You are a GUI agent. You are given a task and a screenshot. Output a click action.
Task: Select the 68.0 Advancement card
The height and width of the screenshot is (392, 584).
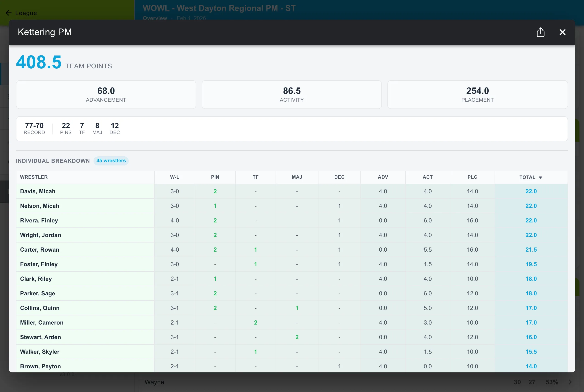point(106,95)
